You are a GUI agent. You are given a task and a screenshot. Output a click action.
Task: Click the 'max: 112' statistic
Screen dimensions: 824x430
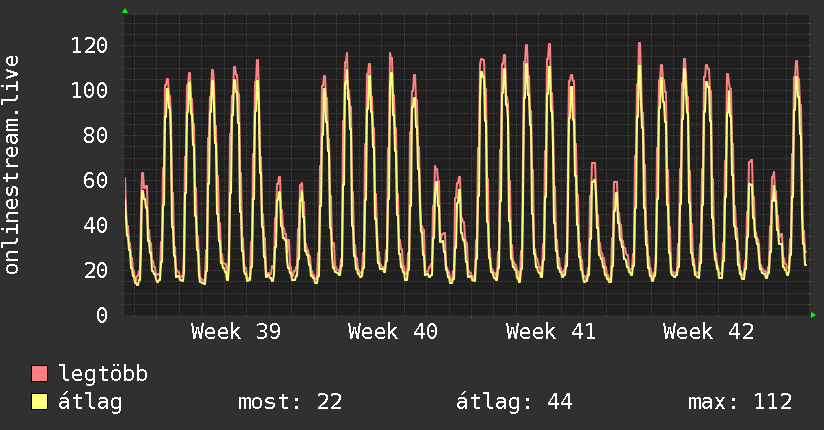tap(740, 402)
